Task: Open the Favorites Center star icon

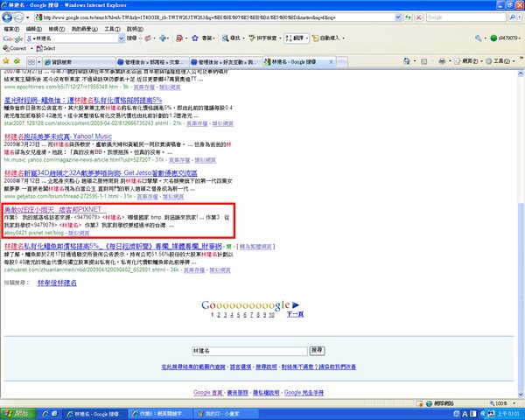Action: point(6,61)
